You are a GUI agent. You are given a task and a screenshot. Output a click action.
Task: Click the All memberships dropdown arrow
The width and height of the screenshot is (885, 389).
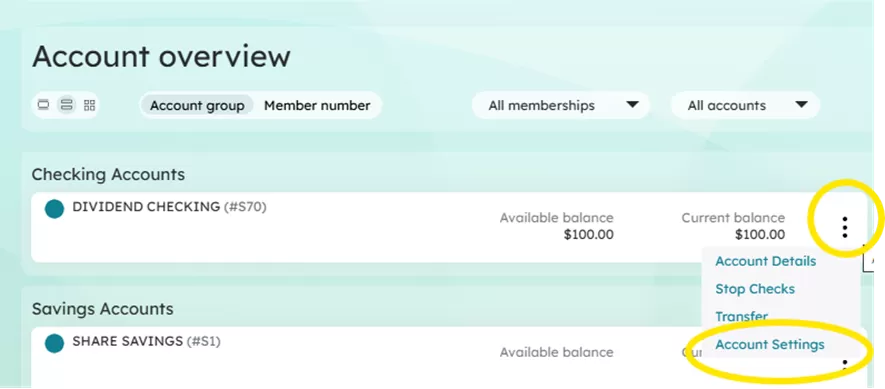633,105
